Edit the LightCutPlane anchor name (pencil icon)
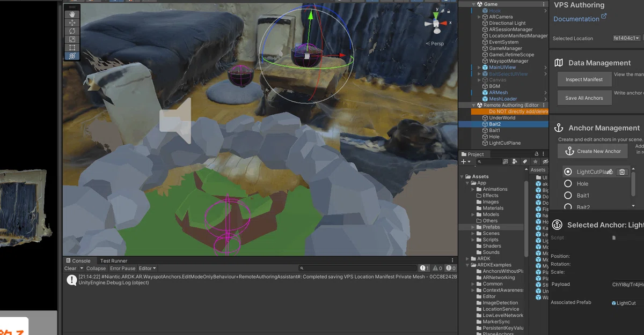The width and height of the screenshot is (644, 335). 610,172
